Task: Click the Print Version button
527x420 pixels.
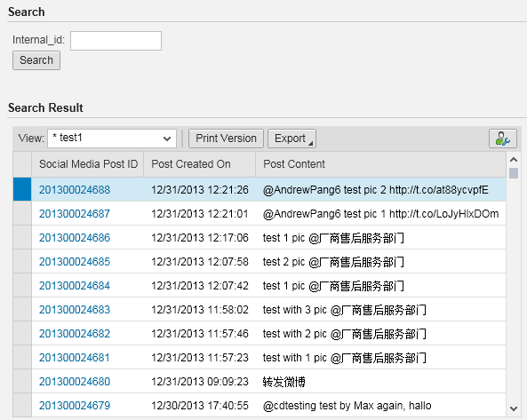Action: tap(226, 139)
